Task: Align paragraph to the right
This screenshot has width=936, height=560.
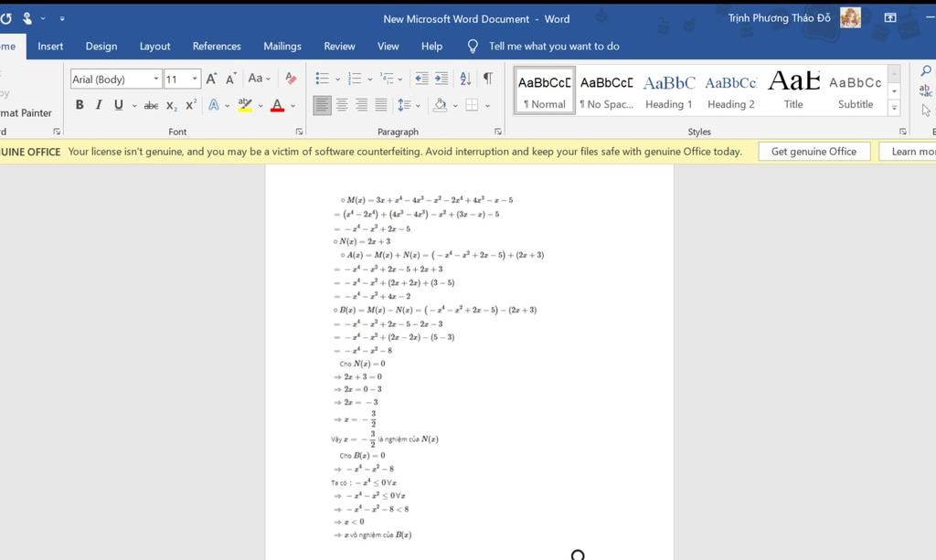Action: pyautogui.click(x=361, y=105)
